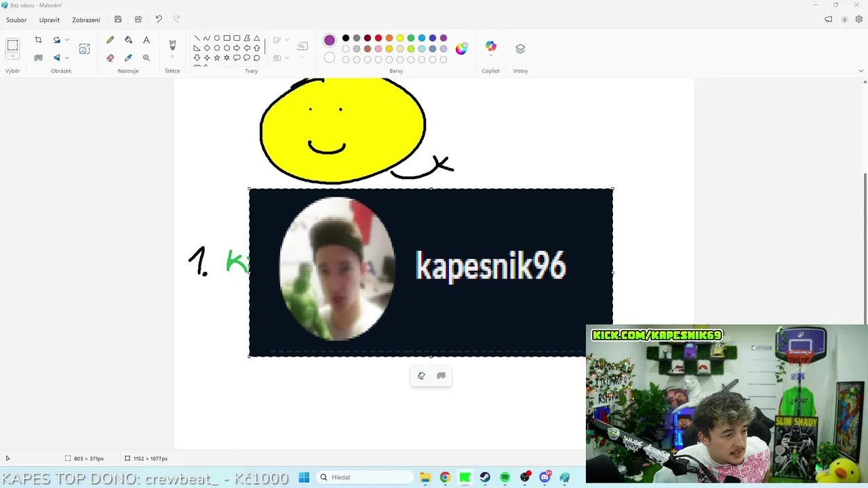Screen dimensions: 868x488
Task: Pick the Right arrow shape
Action: pos(237,48)
